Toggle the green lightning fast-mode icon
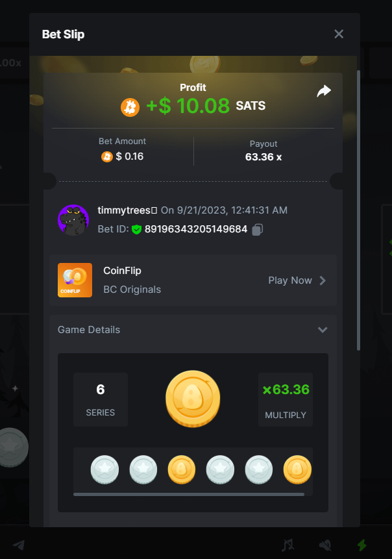The width and height of the screenshot is (392, 559). (362, 545)
